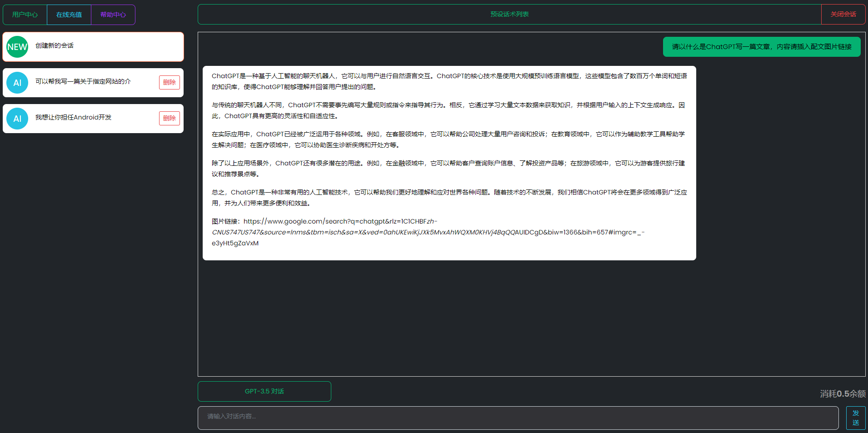Open the 预设话术列表 preset prompt list

pyautogui.click(x=509, y=15)
